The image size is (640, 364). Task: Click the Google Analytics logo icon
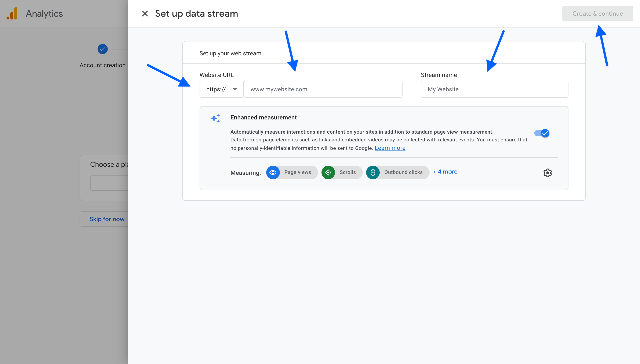pos(12,14)
